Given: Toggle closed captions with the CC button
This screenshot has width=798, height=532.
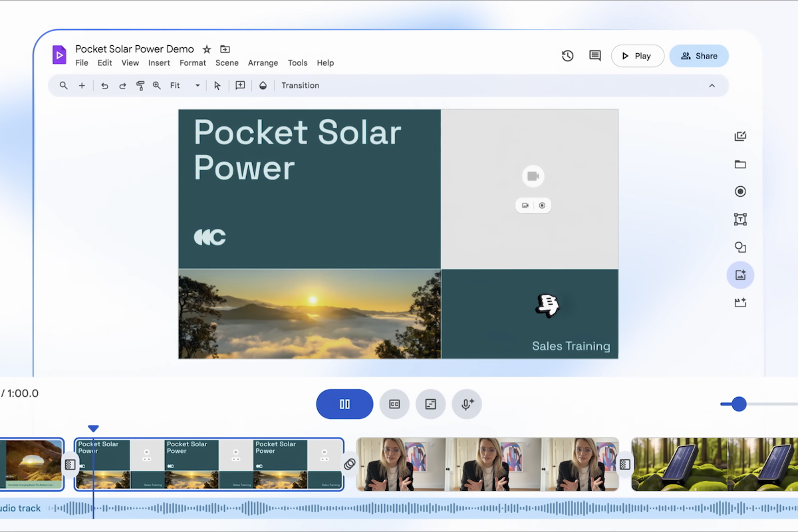Looking at the screenshot, I should (394, 404).
